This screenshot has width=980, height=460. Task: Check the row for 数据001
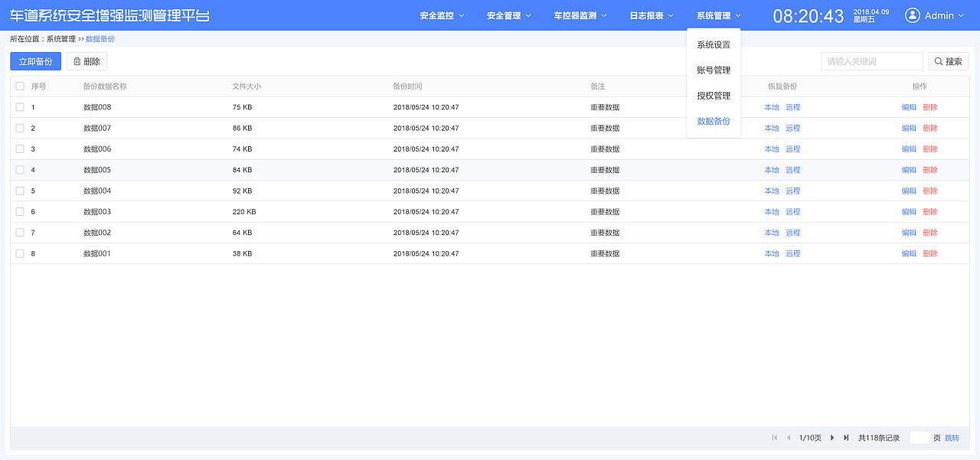[20, 253]
